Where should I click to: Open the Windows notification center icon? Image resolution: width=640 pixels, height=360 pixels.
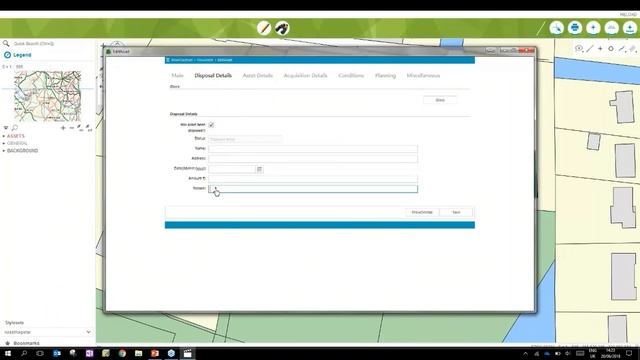pos(629,353)
